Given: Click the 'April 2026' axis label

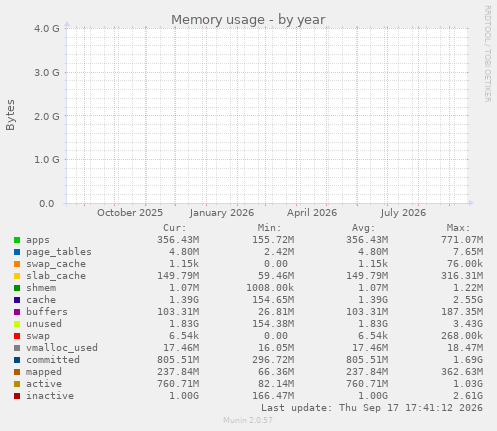Looking at the screenshot, I should 312,213.
